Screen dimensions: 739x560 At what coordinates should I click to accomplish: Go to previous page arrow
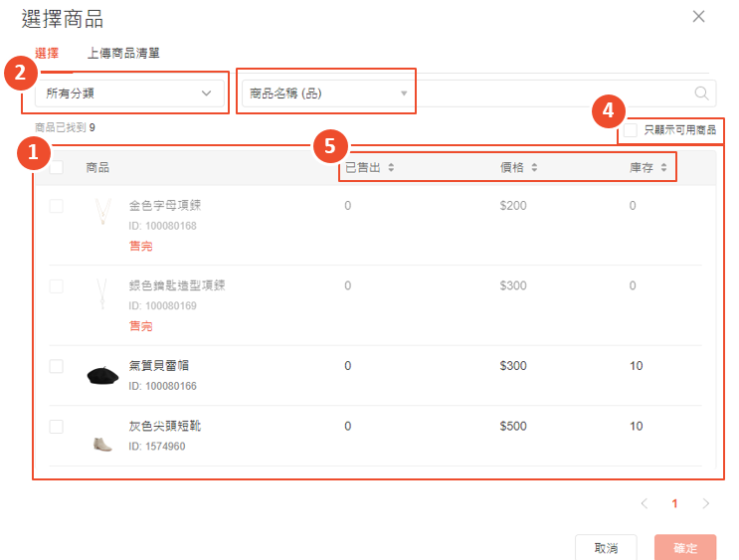coord(644,503)
